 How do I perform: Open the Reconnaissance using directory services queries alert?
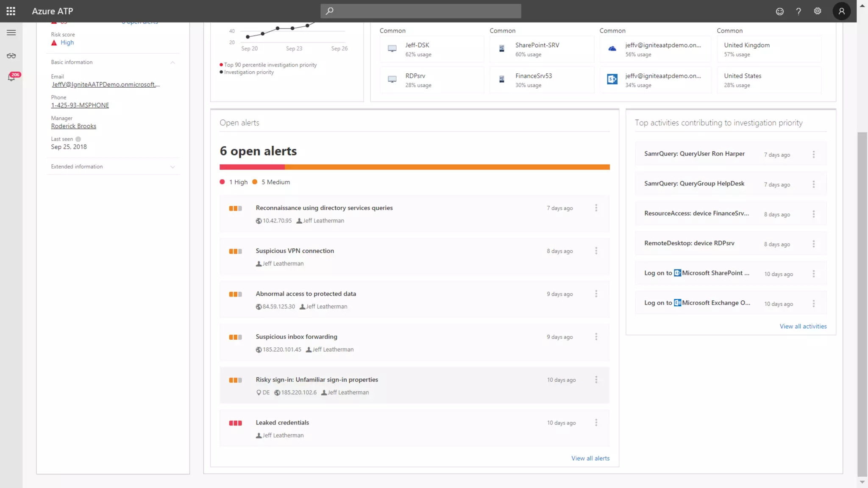coord(324,208)
